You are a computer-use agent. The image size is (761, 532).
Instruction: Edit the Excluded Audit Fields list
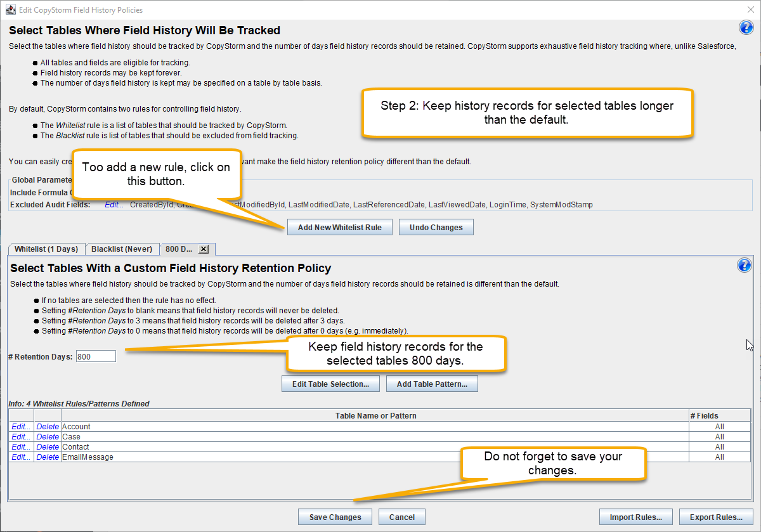coord(114,205)
